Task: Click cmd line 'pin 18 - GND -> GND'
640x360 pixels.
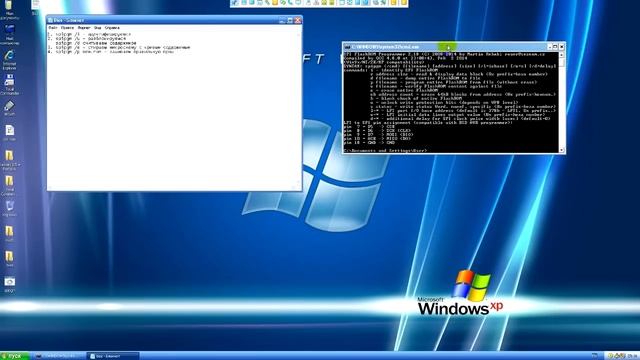Action: pyautogui.click(x=369, y=142)
